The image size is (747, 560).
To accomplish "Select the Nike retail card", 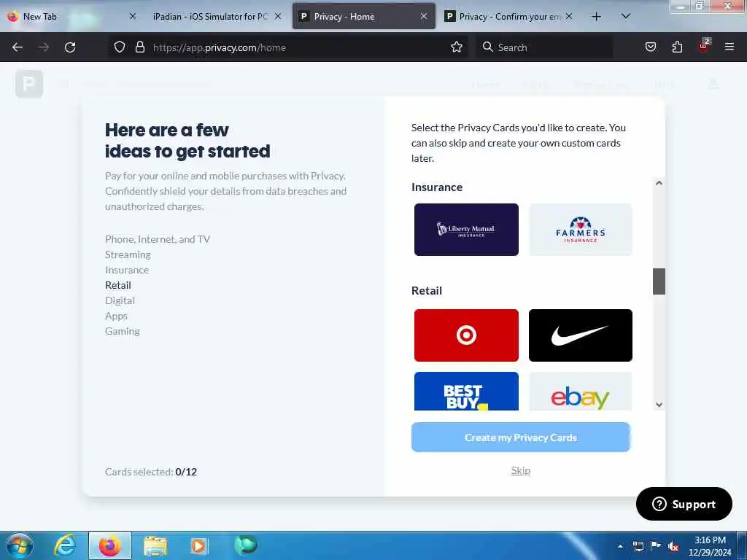I will coord(580,335).
